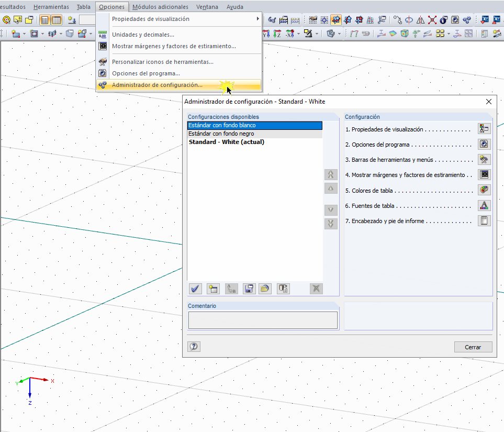
Task: Choose Unidades y decimales menu entry
Action: tap(178, 35)
